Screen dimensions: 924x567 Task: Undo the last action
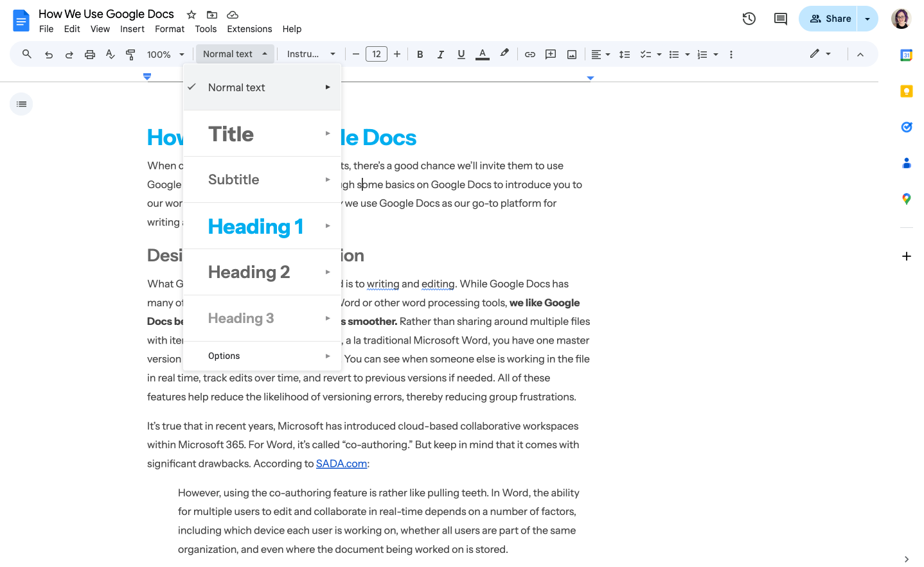[x=49, y=55]
